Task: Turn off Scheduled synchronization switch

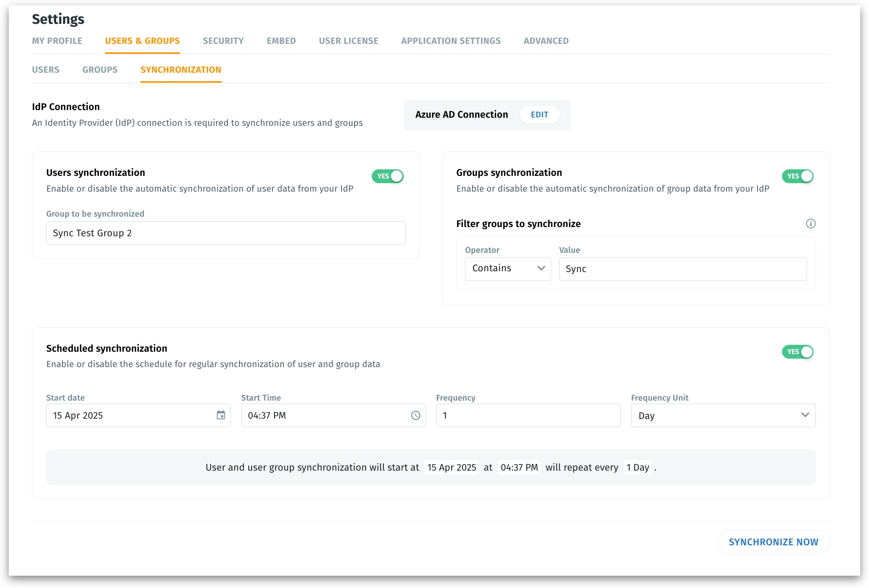Action: 797,352
